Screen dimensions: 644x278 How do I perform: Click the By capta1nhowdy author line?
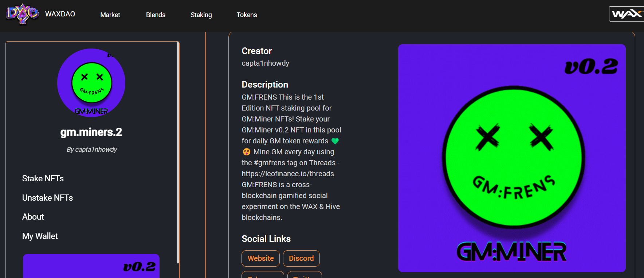(92, 150)
